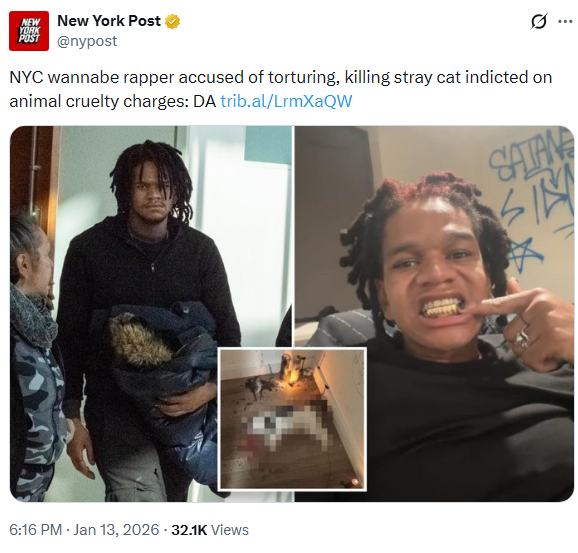The image size is (578, 553).
Task: Click the gold verified badge
Action: click(x=173, y=21)
